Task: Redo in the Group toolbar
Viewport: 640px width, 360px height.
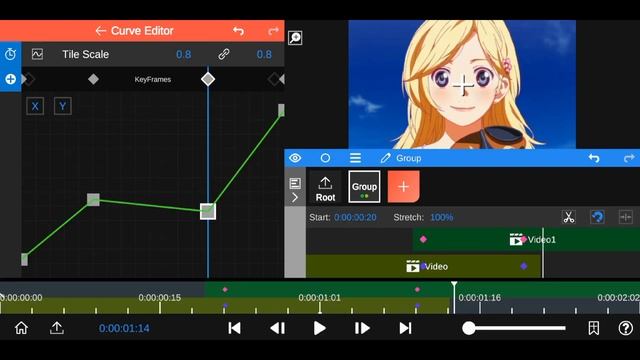Action: (629, 158)
